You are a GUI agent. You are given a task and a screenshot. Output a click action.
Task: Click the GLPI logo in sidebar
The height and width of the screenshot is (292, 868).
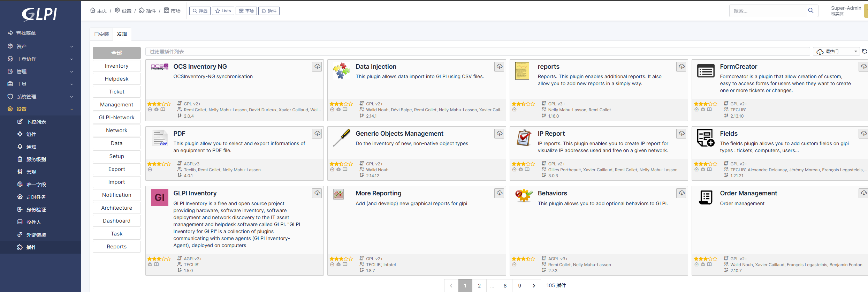pos(39,14)
